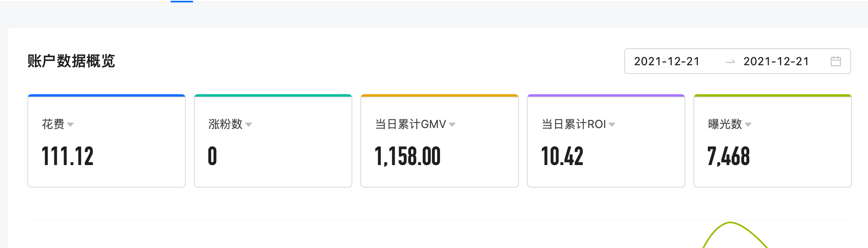Click the 账户数据概览 section heading
Viewport: 868px width, 248px height.
pyautogui.click(x=71, y=61)
